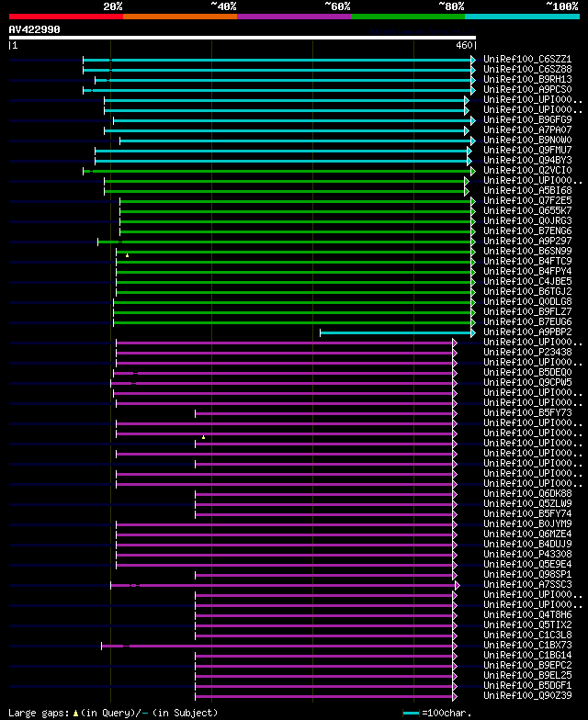Click the short cyan A9PBP2 alignment bar
This screenshot has width=588, height=720.
(x=398, y=332)
